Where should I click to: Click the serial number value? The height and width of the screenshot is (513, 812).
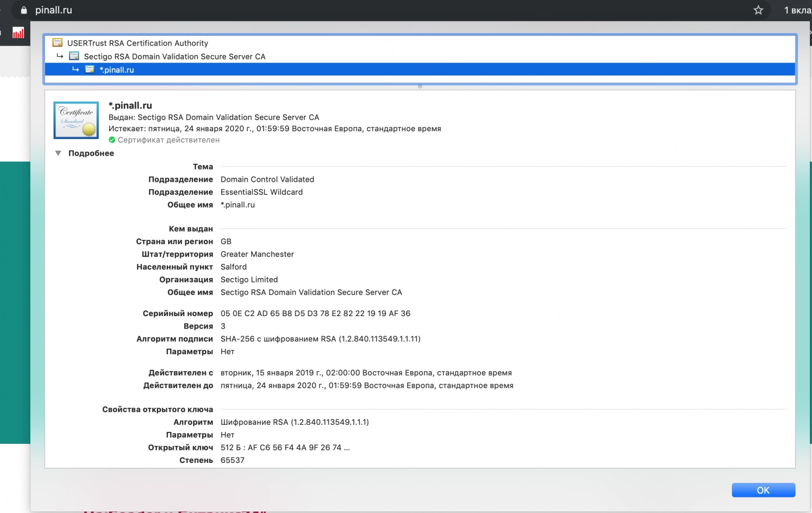pyautogui.click(x=315, y=314)
